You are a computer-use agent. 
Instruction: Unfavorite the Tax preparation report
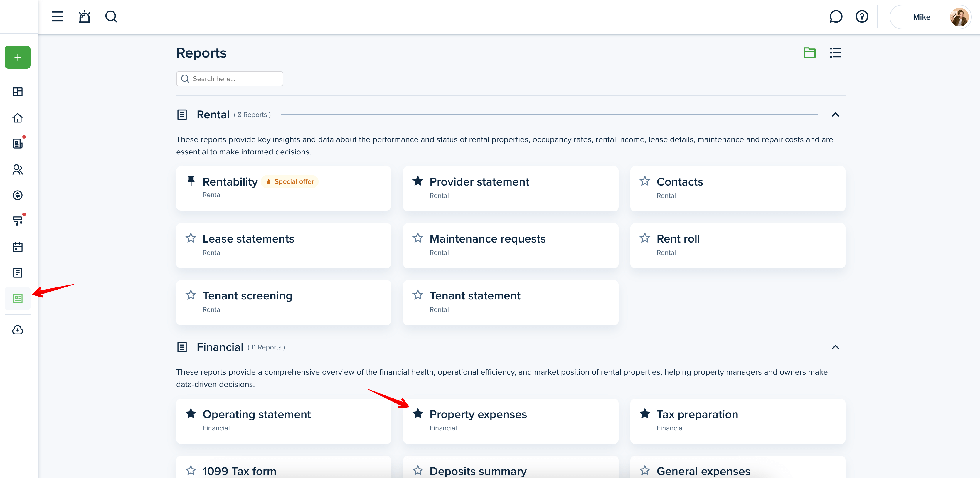pos(644,413)
